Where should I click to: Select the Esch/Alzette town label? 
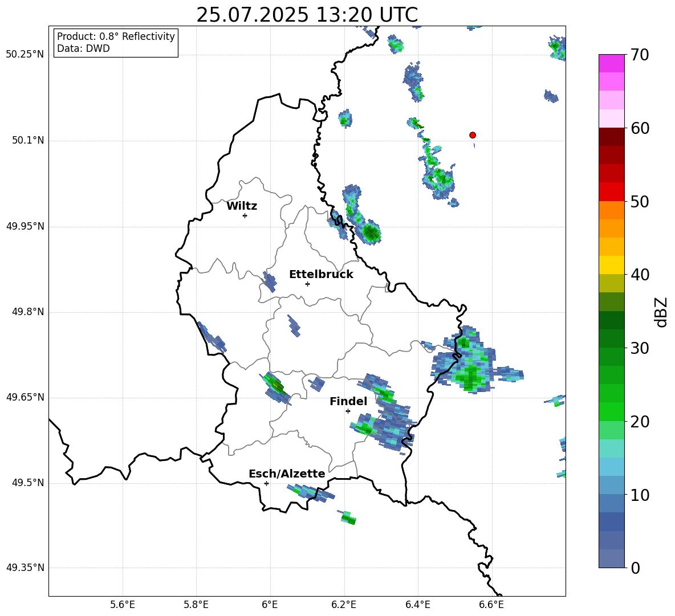click(287, 474)
